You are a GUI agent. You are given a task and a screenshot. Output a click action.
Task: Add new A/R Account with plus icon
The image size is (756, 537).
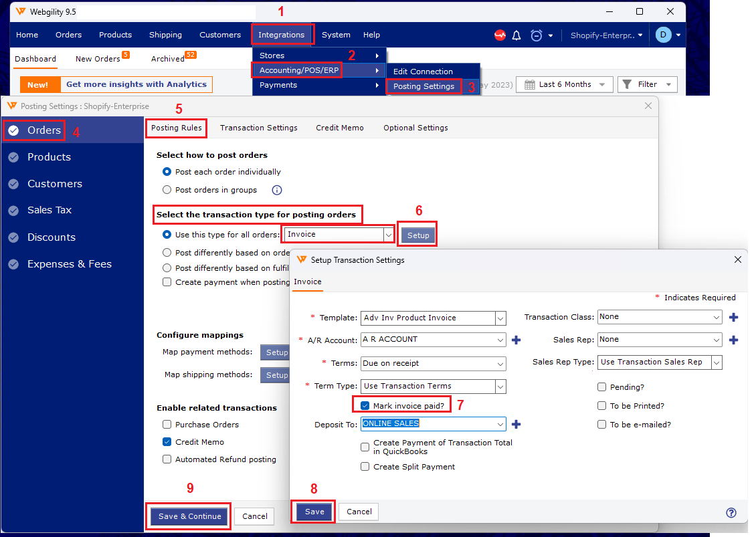point(516,340)
